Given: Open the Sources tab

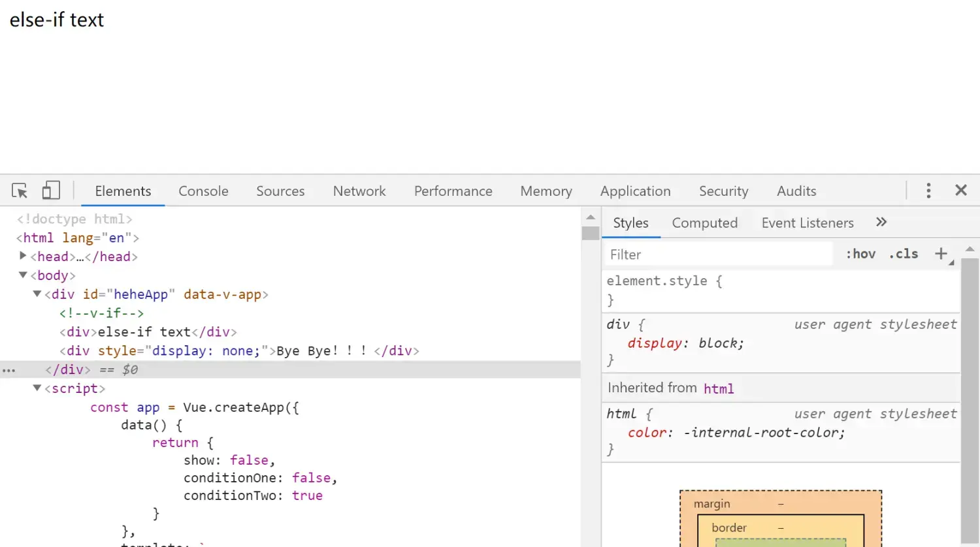Looking at the screenshot, I should (280, 191).
